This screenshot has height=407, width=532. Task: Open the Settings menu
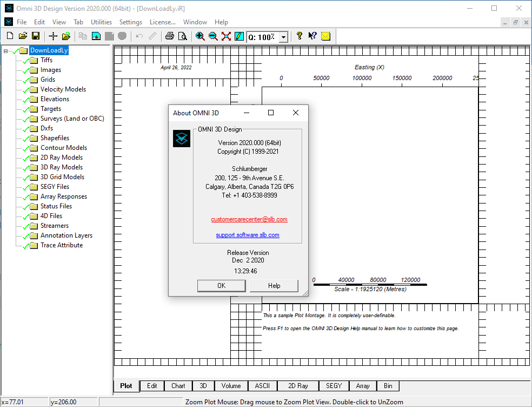(x=131, y=22)
